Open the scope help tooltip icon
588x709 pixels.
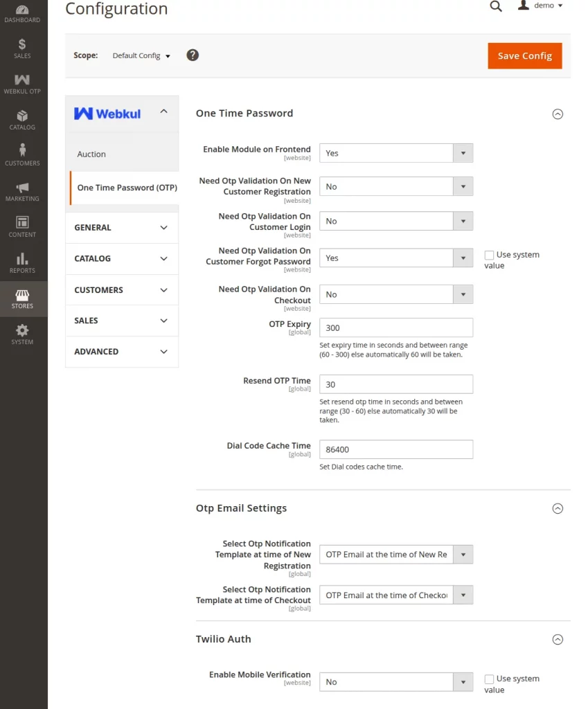(193, 55)
